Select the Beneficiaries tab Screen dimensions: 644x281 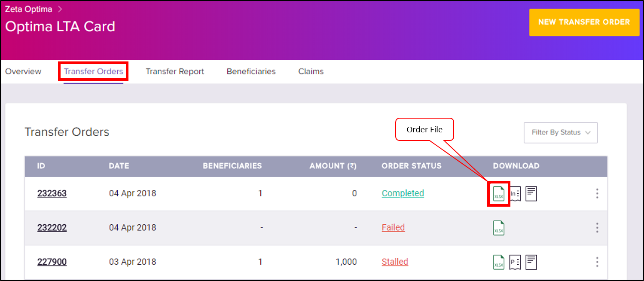pos(251,72)
